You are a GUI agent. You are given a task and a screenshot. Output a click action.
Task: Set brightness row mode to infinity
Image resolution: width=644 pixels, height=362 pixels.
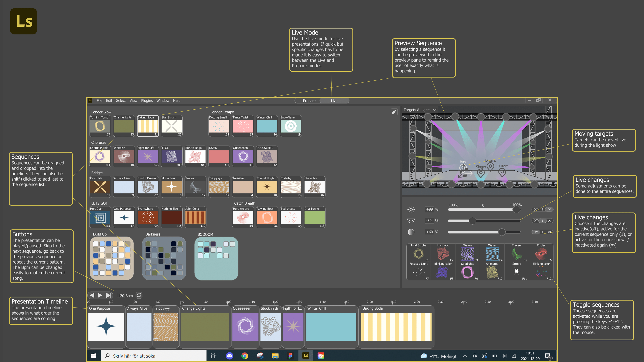(x=549, y=209)
